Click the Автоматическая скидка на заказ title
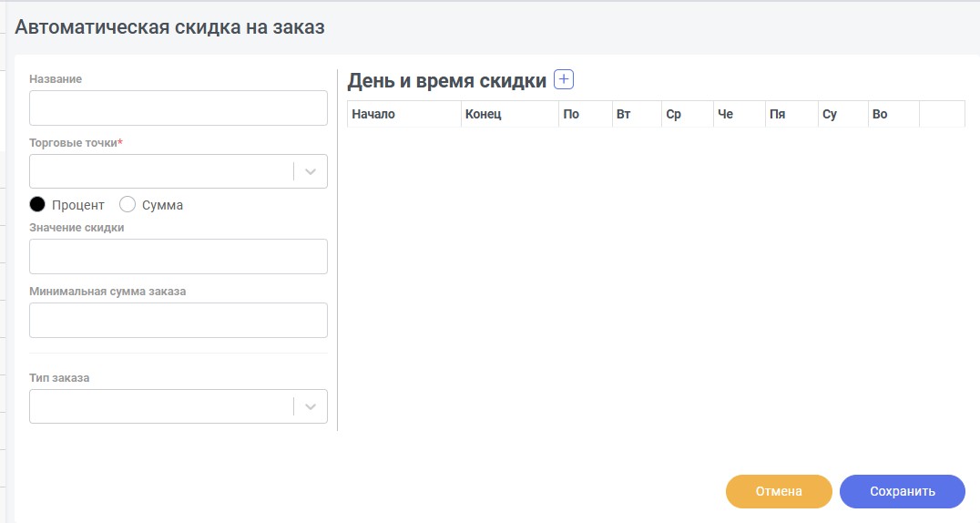Screen dimensions: 980x523 point(170,27)
